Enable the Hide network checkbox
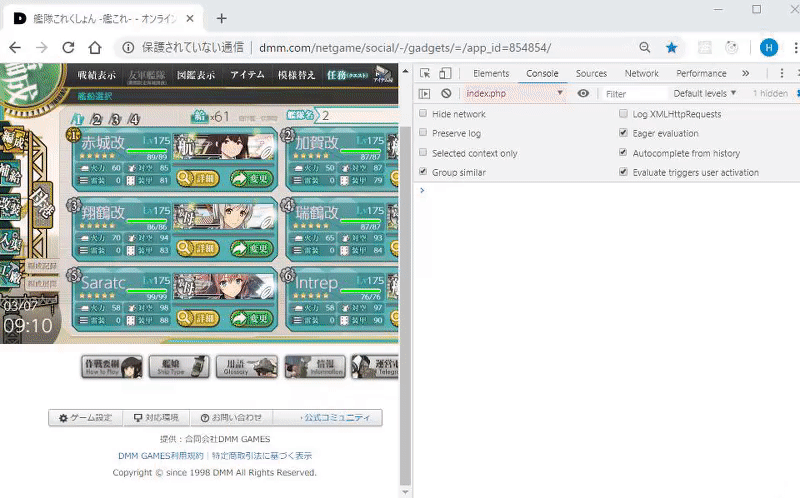The height and width of the screenshot is (498, 800). (423, 113)
